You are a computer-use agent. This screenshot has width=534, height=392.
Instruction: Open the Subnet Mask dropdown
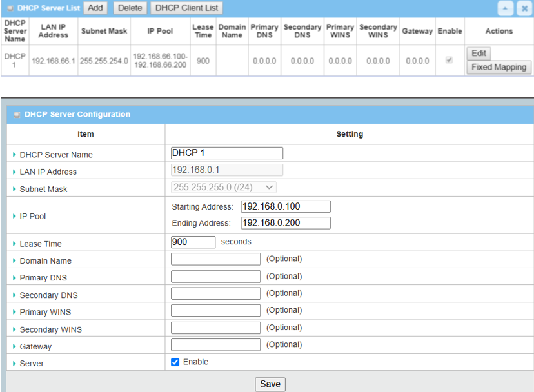pos(223,187)
